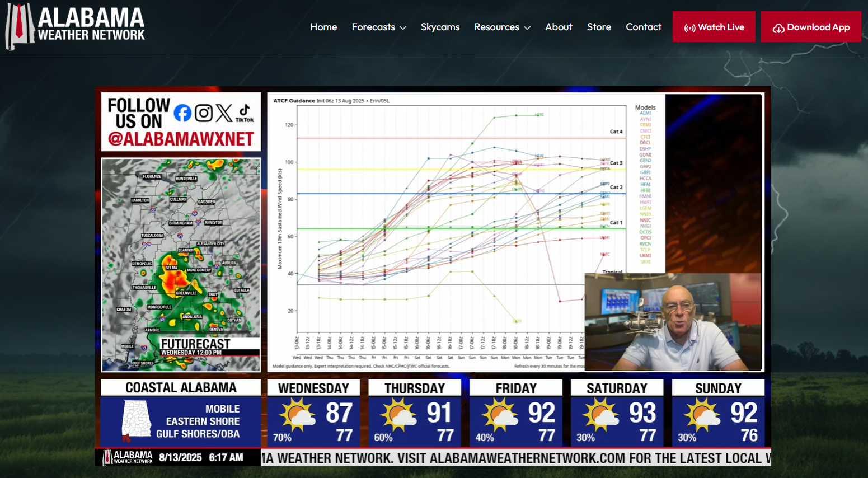This screenshot has height=478, width=868.
Task: Click the EASTERN SHORE label
Action: 203,421
